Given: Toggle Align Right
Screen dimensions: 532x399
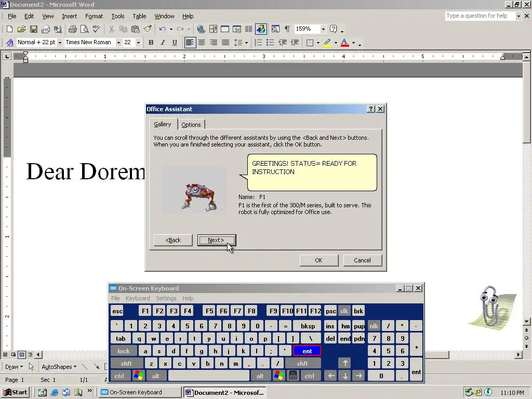Looking at the screenshot, I should (x=214, y=43).
